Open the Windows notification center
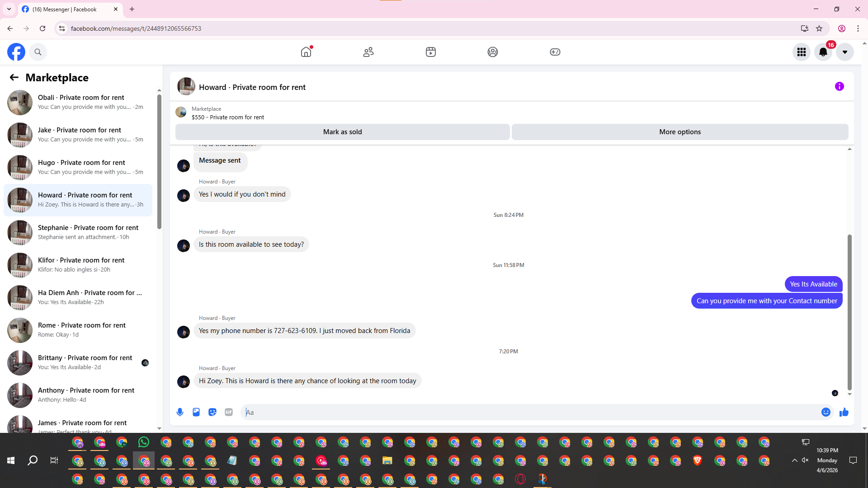Viewport: 868px width, 488px height. (853, 460)
